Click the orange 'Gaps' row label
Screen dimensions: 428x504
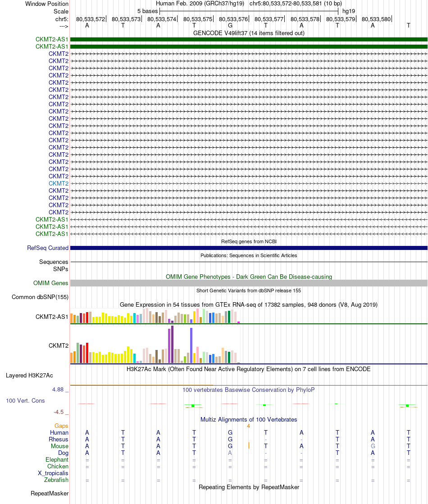(61, 426)
